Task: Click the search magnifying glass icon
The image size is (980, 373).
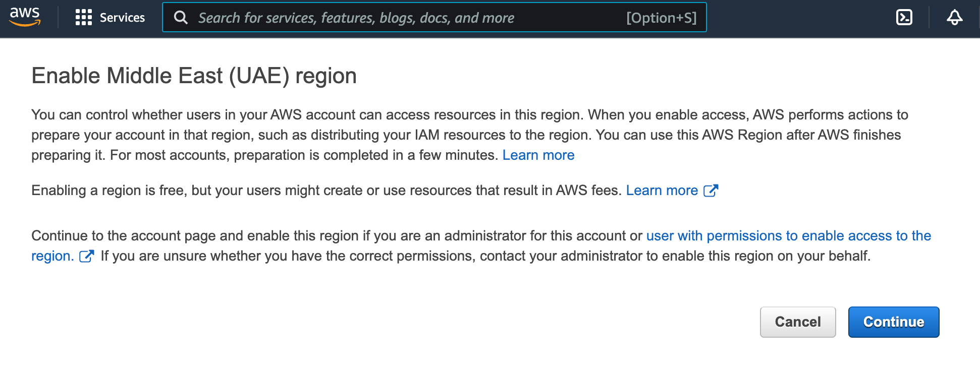Action: pyautogui.click(x=181, y=18)
